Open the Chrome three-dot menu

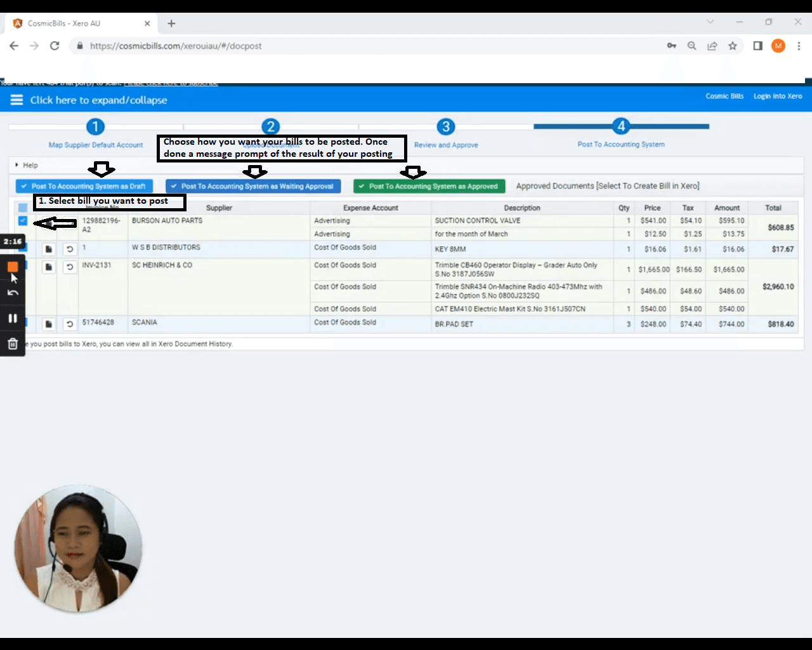[799, 46]
